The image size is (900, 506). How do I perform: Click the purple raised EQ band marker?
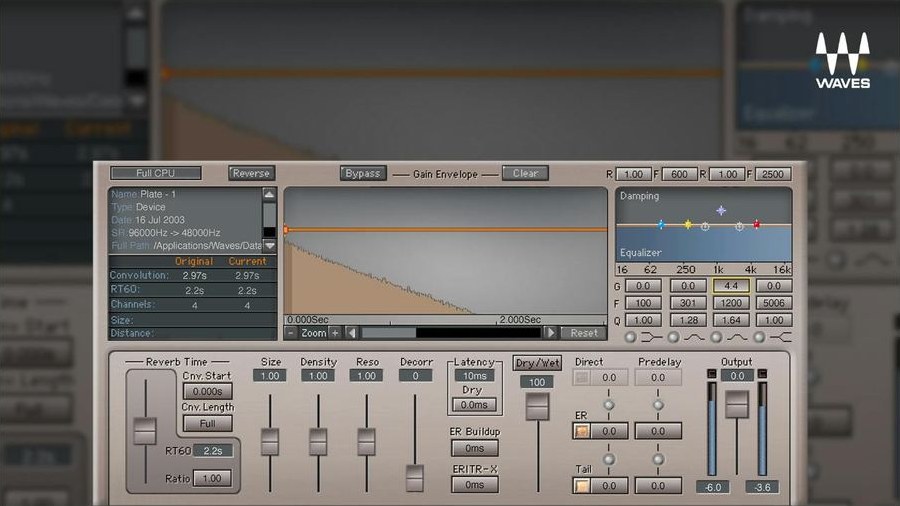[721, 211]
